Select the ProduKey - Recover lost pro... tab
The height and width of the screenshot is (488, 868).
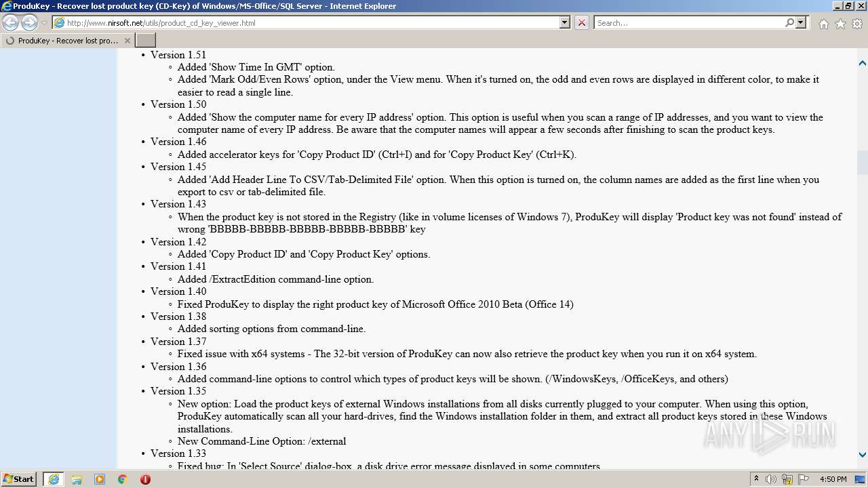point(68,41)
